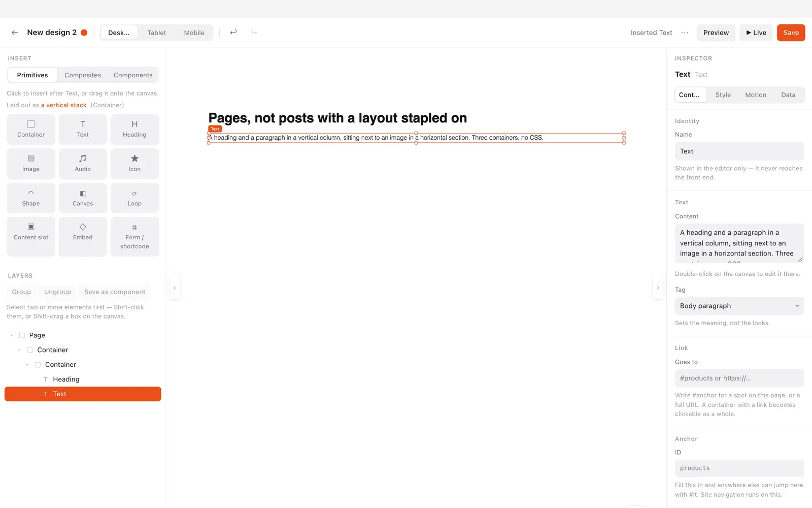The height and width of the screenshot is (508, 812).
Task: Click the Group button
Action: tap(21, 292)
